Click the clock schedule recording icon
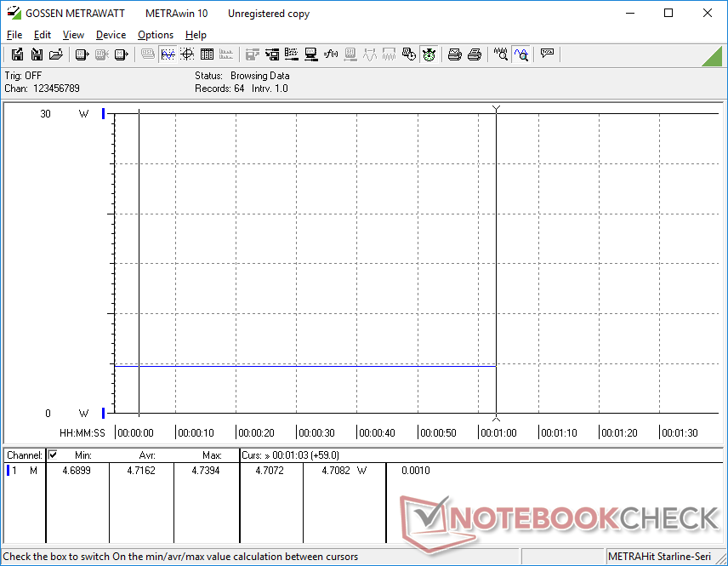Image resolution: width=728 pixels, height=566 pixels. point(408,54)
